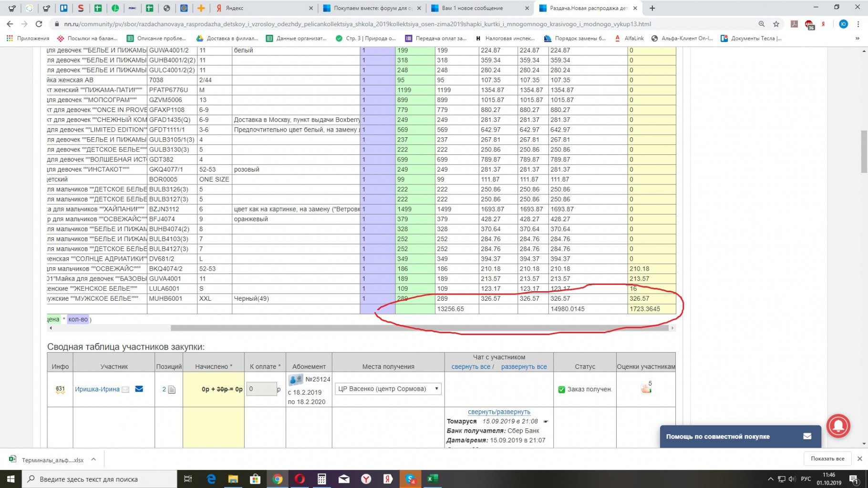Click the table scrollbar left arrow
The width and height of the screenshot is (868, 488).
click(51, 328)
